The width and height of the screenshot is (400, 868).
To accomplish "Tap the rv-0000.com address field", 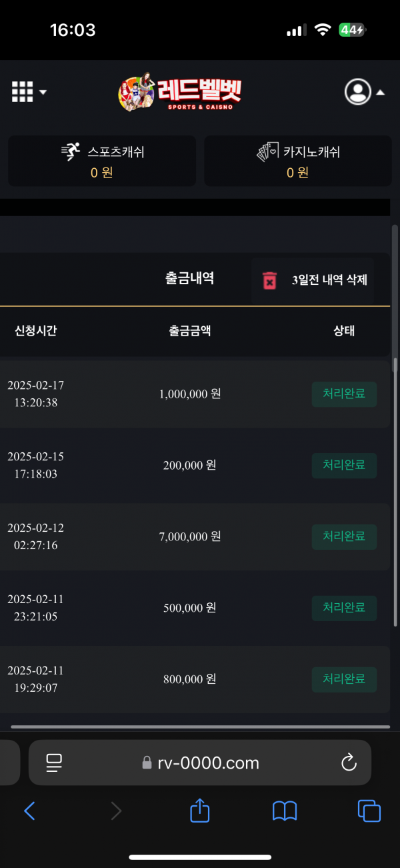I will [200, 763].
